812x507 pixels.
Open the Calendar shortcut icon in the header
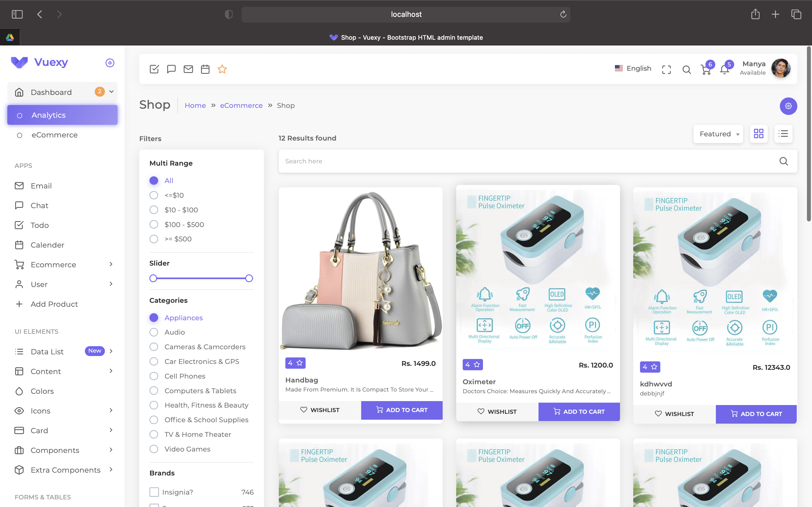pos(205,69)
